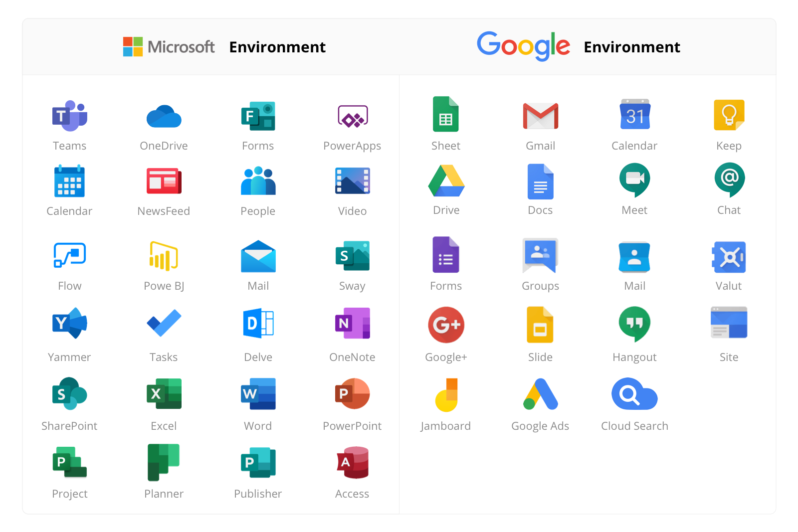Open the NewsFeed icon
Viewport: 798px width, 532px height.
(164, 181)
